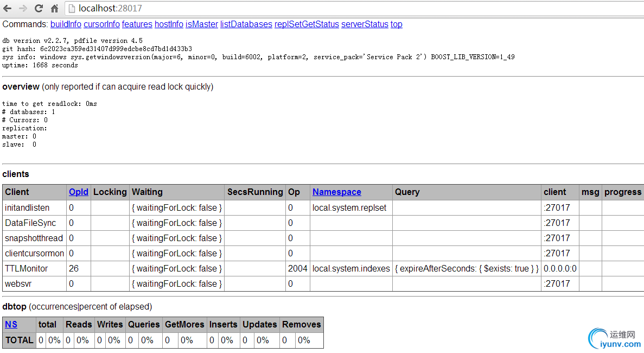Select the DataFileSync client cell
This screenshot has width=644, height=353.
click(x=35, y=223)
